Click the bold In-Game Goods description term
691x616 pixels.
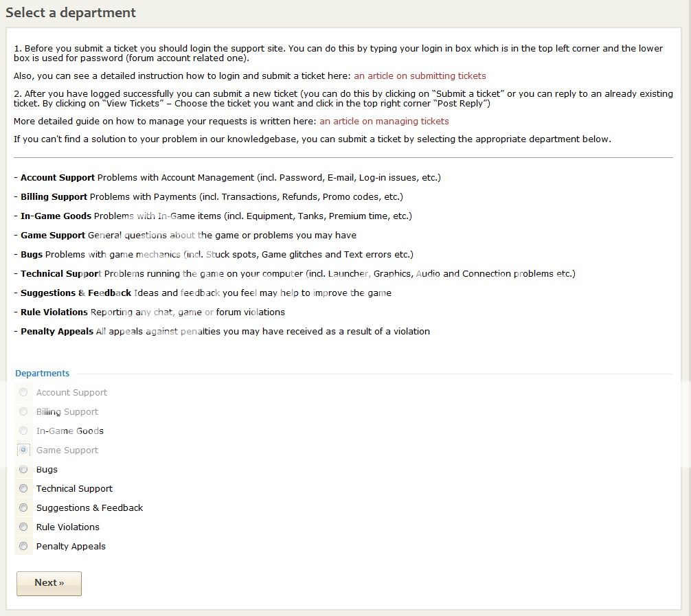(x=56, y=216)
